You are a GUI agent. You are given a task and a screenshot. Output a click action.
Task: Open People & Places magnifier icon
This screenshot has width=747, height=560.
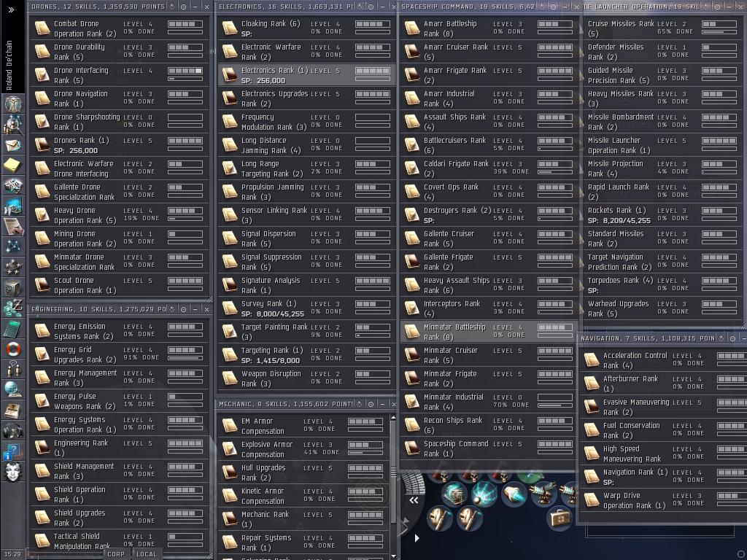coord(13,124)
